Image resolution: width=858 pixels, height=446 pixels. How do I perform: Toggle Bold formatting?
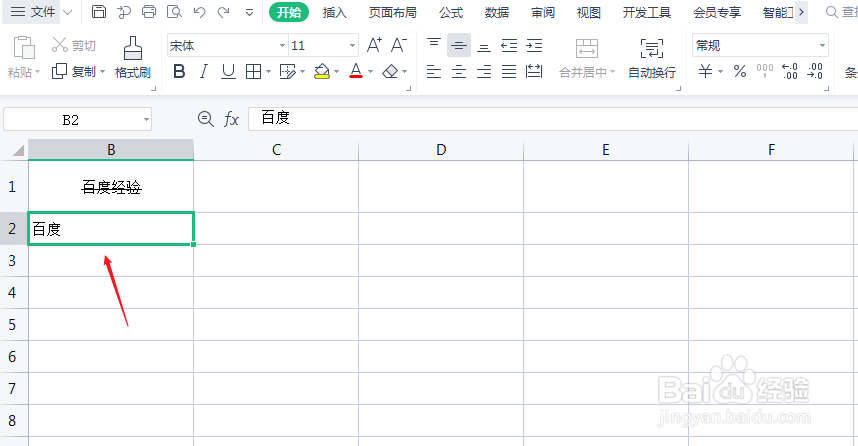tap(179, 71)
